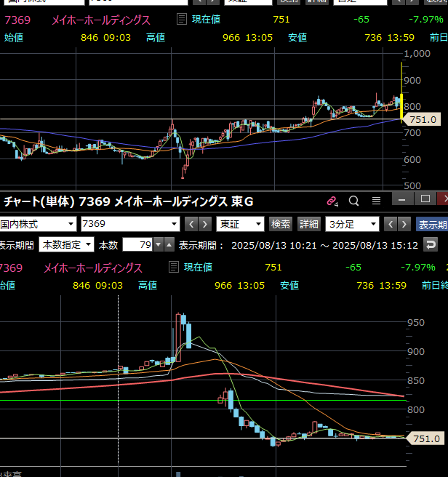
Task: Open the 本数指定 period type dropdown
Action: coord(66,244)
